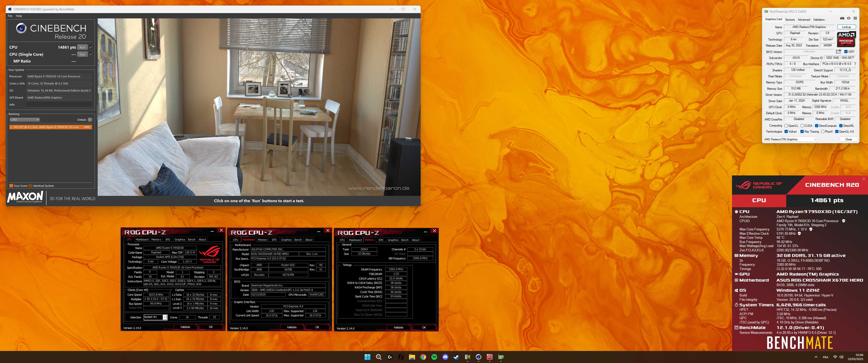
Task: Open the Ranking CPU dropdown in Cinebench
Action: coord(24,120)
